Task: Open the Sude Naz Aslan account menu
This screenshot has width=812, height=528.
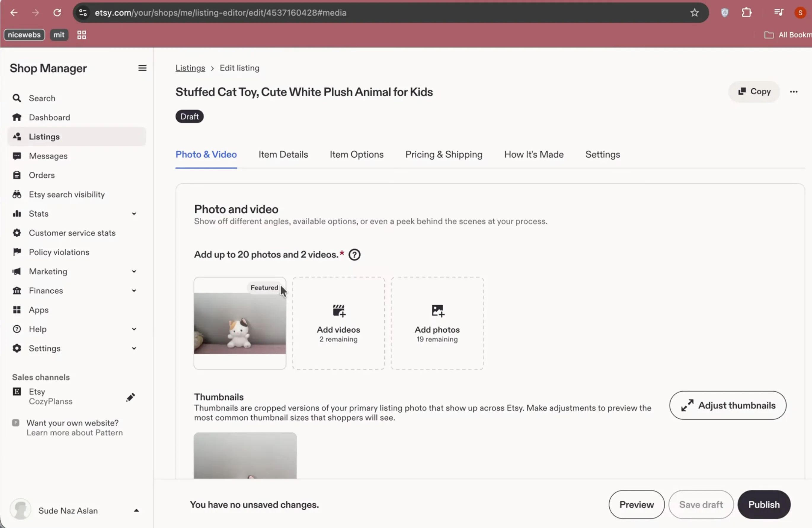Action: (74, 510)
